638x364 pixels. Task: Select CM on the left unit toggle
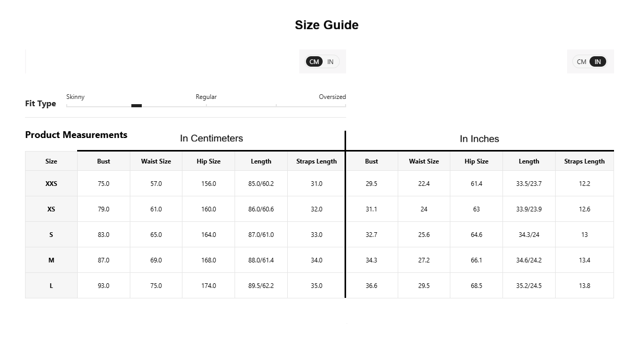point(314,61)
